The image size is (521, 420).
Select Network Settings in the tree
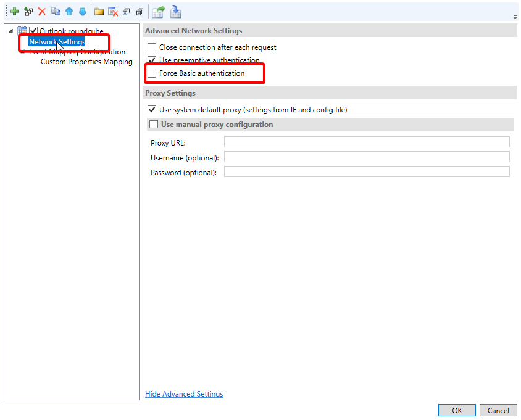(57, 42)
